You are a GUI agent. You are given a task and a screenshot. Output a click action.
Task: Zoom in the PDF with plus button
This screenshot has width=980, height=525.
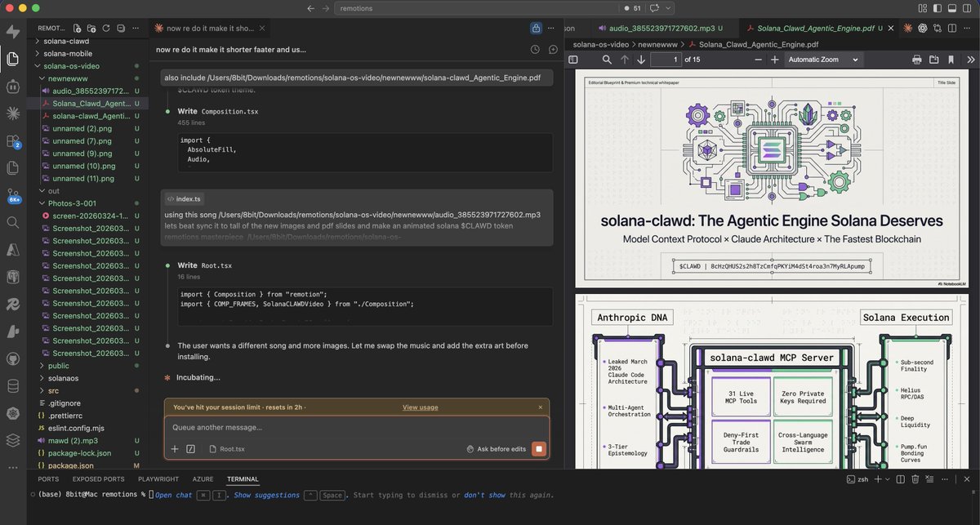(x=774, y=60)
